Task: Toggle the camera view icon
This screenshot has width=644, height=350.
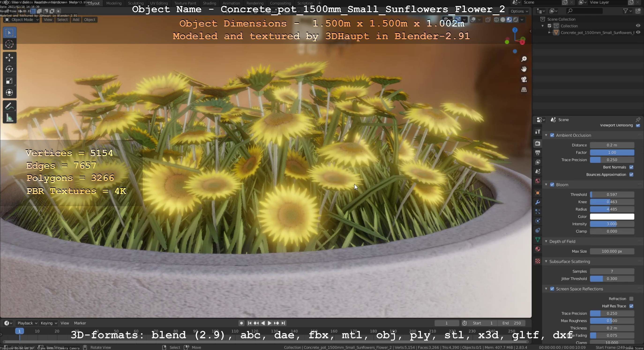Action: (524, 79)
